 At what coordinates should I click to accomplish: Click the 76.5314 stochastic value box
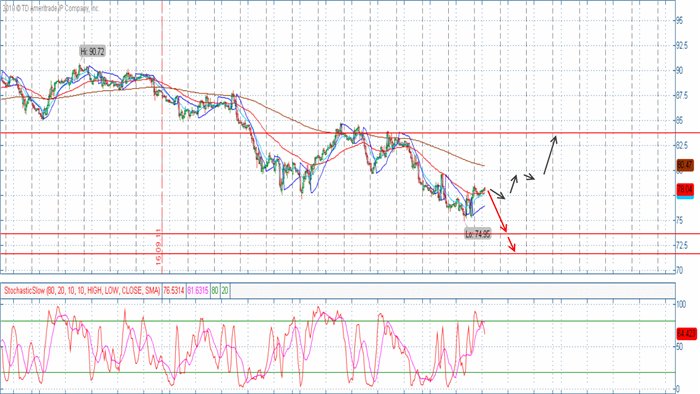173,290
